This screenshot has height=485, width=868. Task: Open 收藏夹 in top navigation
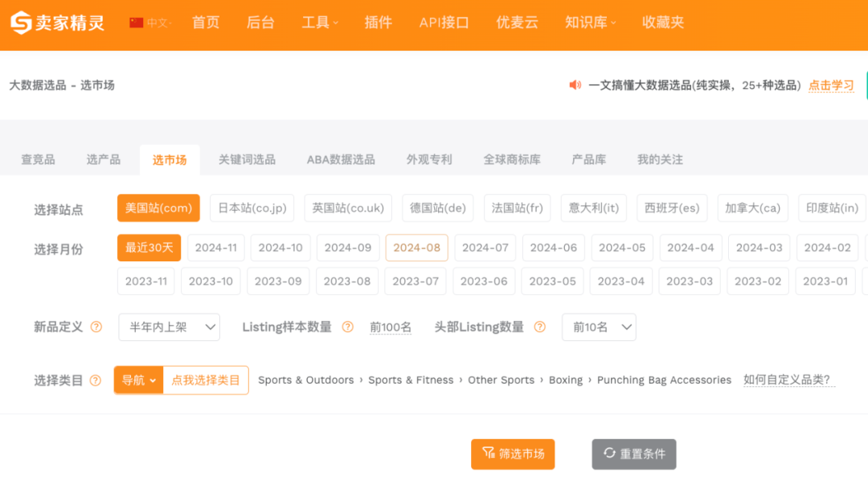point(663,23)
